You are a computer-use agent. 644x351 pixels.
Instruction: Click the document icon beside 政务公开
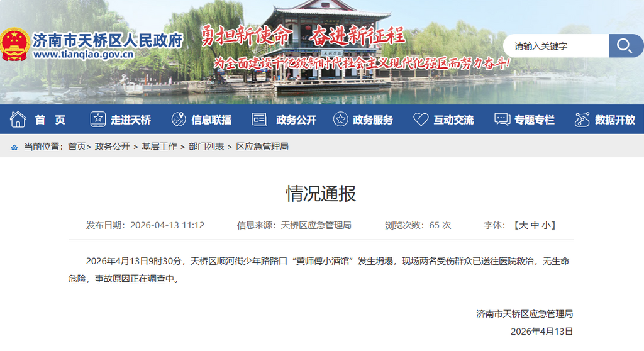[x=259, y=120]
